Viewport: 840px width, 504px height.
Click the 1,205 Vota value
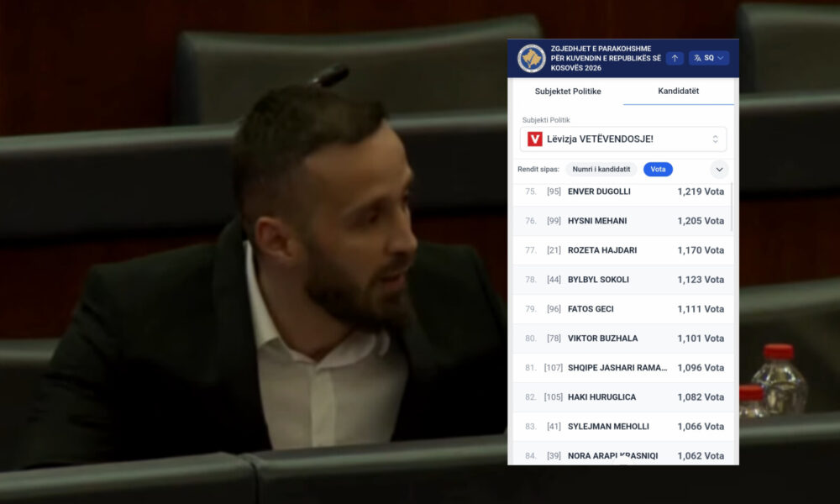[x=701, y=221]
